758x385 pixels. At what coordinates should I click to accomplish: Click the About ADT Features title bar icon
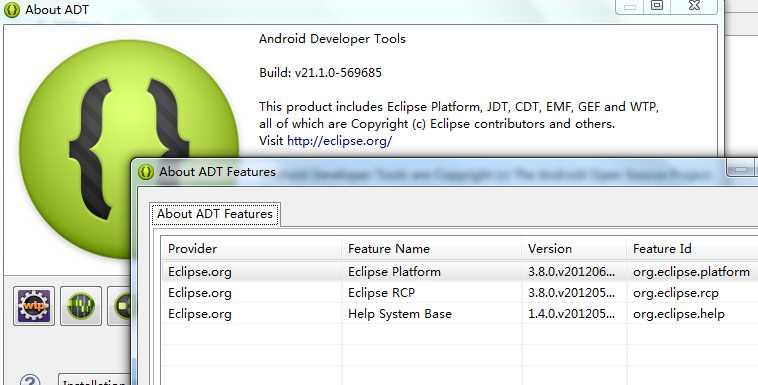pos(146,172)
